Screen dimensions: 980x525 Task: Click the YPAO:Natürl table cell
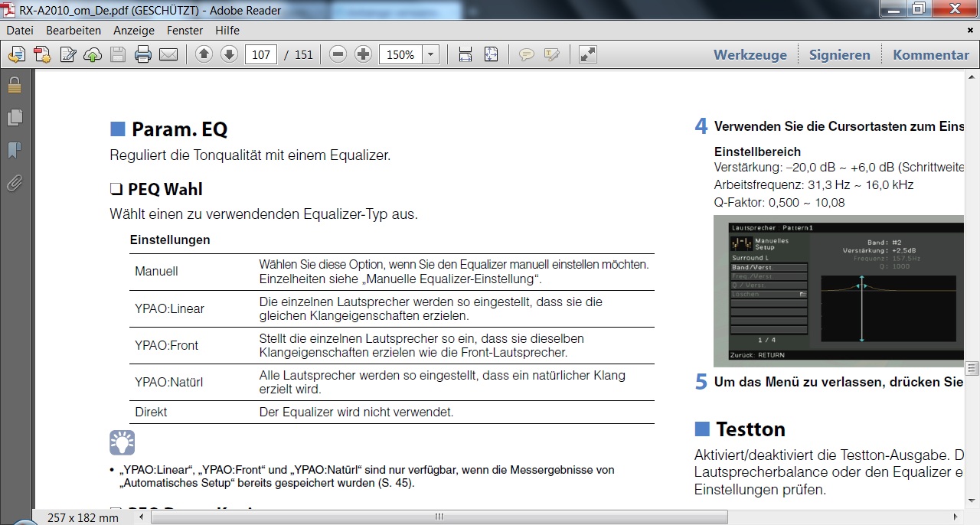pos(168,382)
